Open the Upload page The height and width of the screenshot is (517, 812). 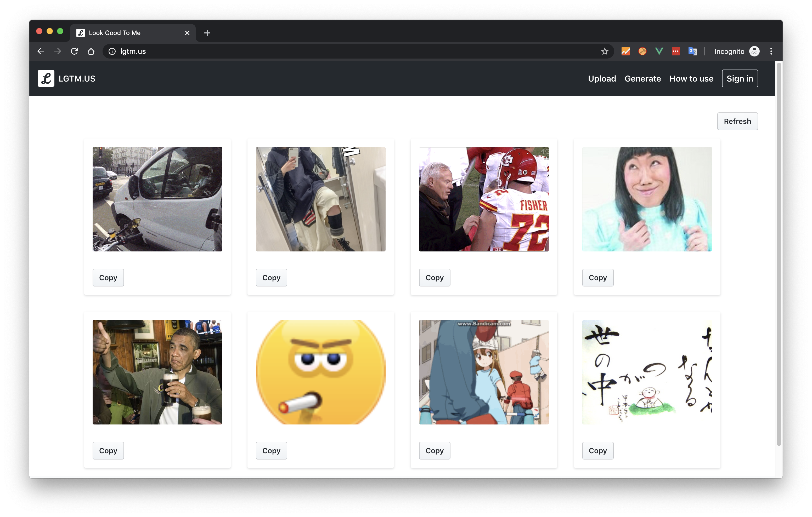[x=602, y=78]
